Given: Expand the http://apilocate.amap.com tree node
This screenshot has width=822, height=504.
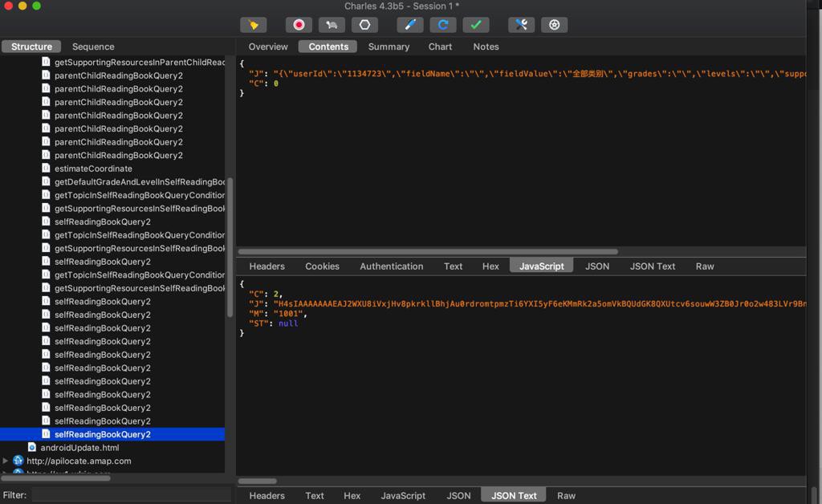Looking at the screenshot, I should [6, 461].
